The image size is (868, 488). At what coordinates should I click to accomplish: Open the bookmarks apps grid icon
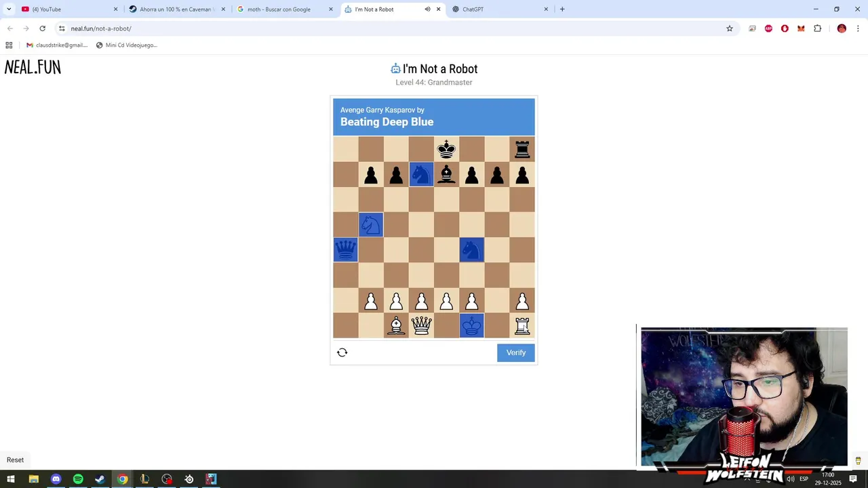click(9, 45)
